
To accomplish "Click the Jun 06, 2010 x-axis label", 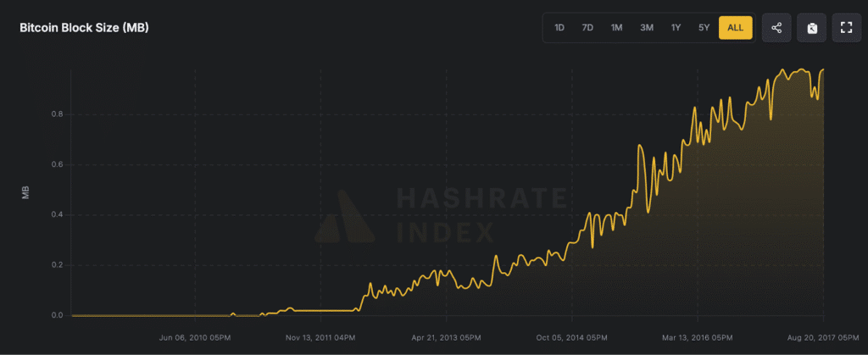I will (195, 336).
